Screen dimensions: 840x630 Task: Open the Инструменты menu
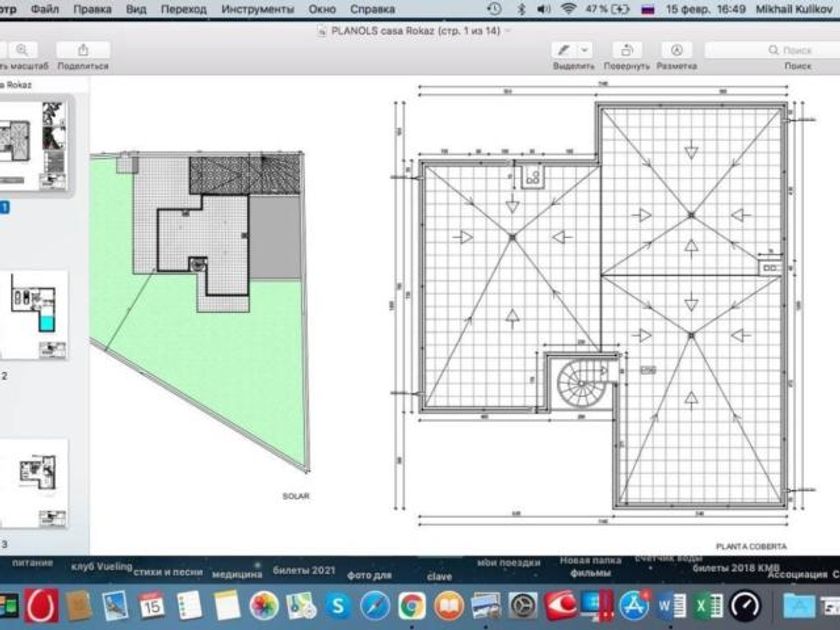(x=258, y=9)
